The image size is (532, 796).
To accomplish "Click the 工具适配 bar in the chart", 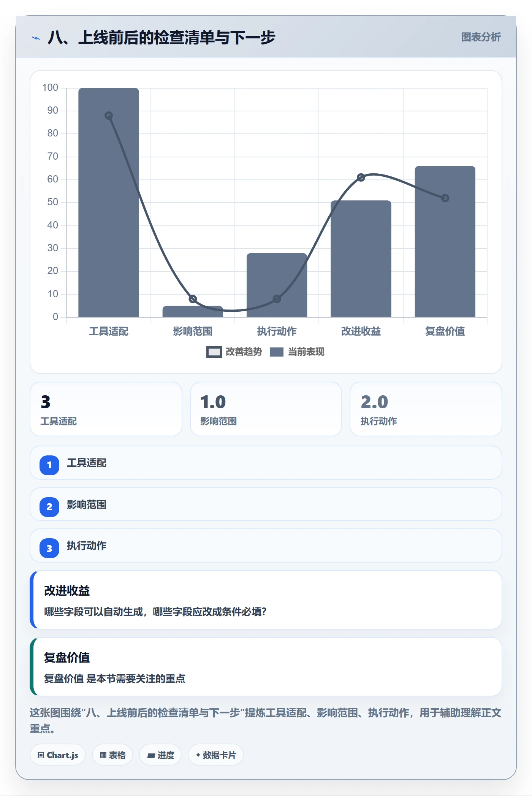I will click(x=109, y=203).
